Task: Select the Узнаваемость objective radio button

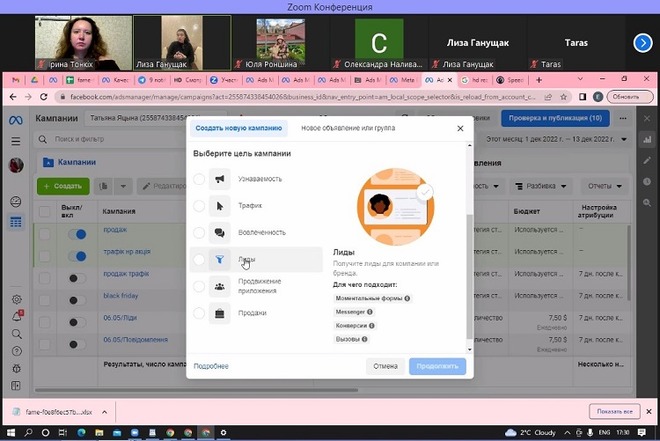Action: pos(200,179)
